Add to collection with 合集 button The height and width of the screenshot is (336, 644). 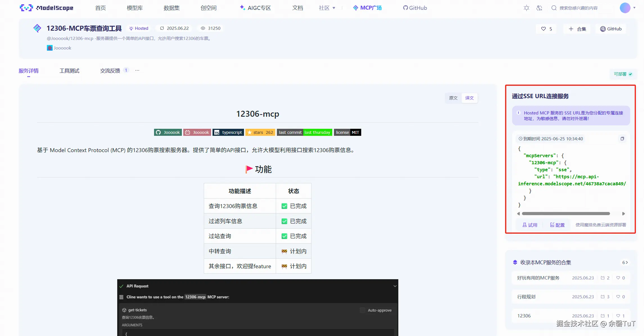click(577, 29)
